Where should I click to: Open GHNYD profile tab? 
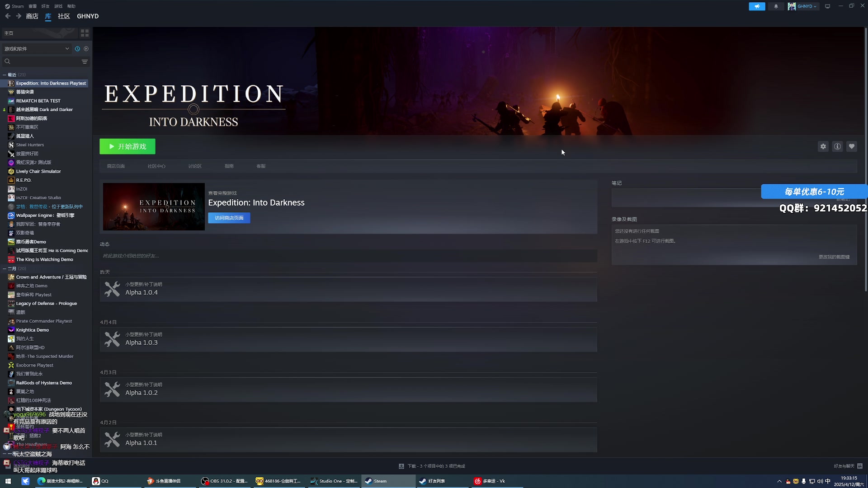pos(88,16)
